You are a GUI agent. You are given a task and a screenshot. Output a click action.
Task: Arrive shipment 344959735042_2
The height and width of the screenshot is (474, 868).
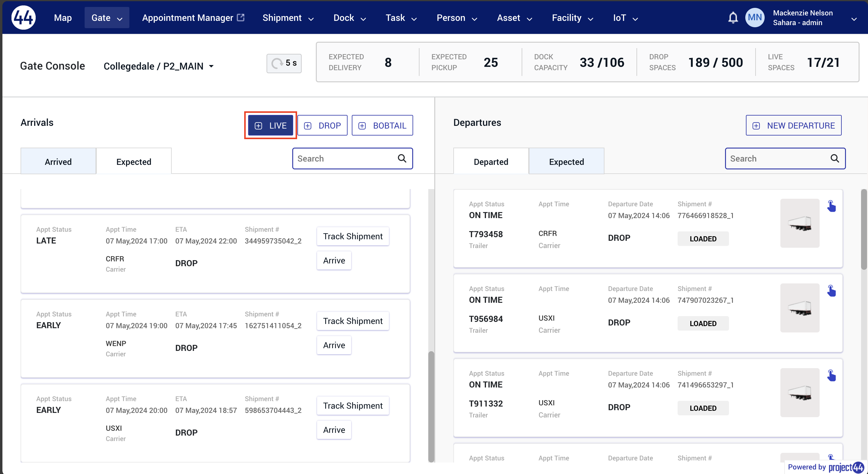point(334,260)
